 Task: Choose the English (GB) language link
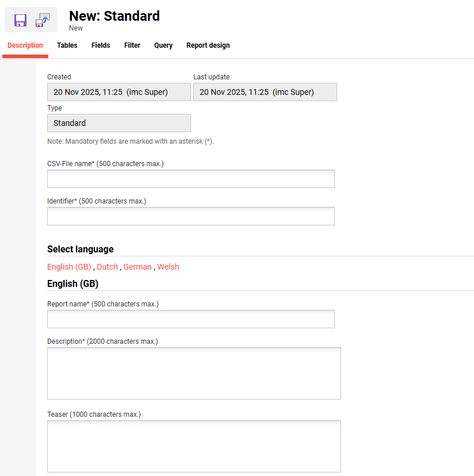point(69,267)
